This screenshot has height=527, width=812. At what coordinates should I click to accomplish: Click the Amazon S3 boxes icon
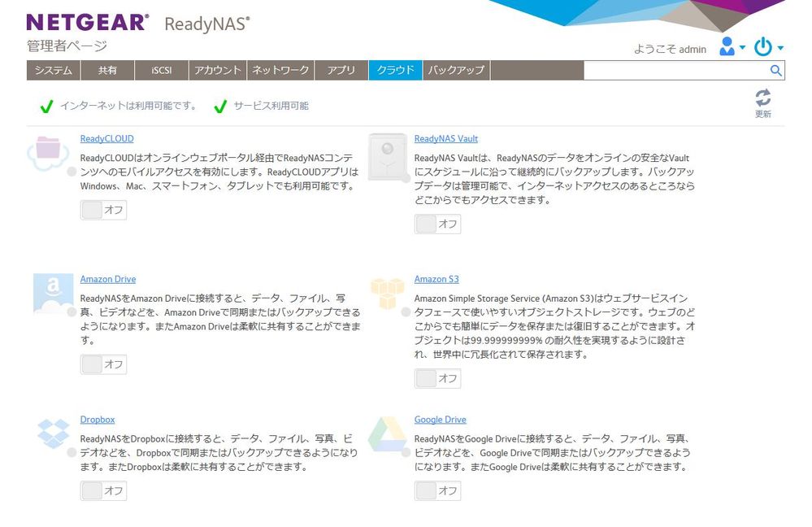[388, 294]
